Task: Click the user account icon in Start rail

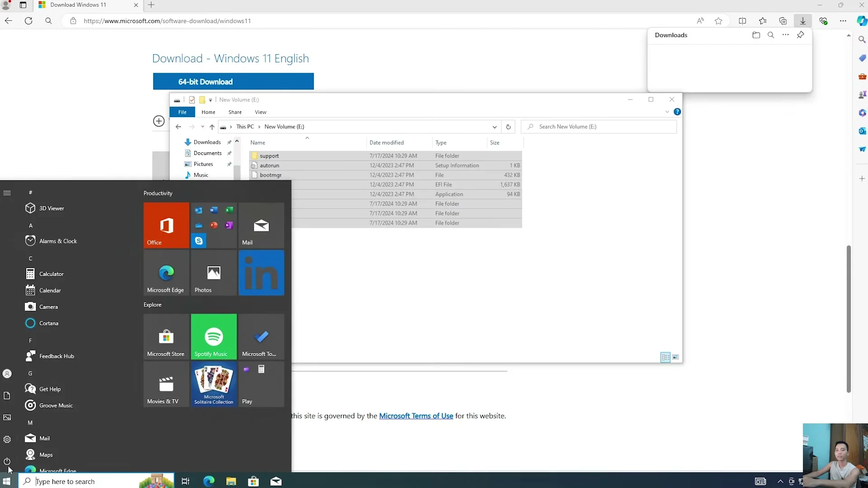Action: [7, 374]
